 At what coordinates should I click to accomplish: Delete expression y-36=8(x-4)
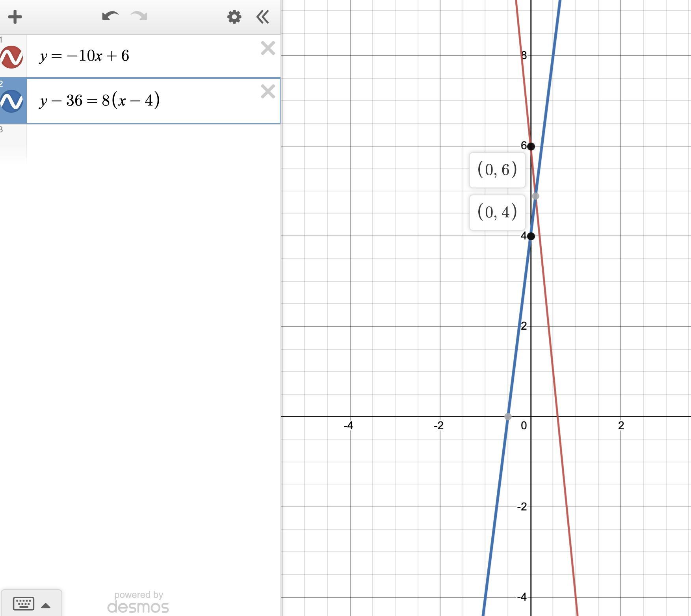click(268, 92)
